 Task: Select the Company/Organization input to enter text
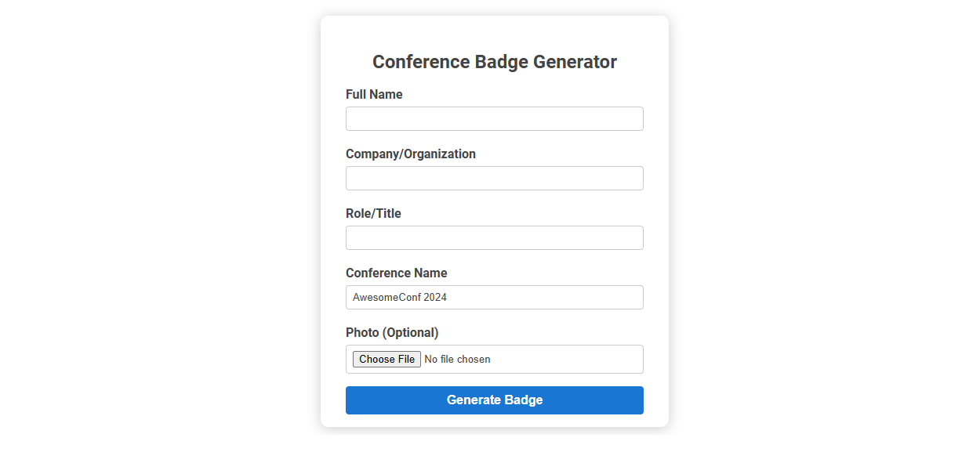coord(494,178)
